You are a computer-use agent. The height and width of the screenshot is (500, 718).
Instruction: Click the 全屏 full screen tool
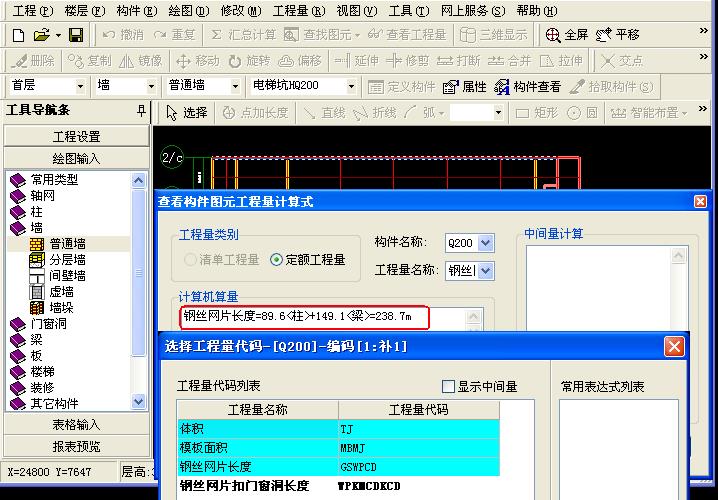coord(567,35)
